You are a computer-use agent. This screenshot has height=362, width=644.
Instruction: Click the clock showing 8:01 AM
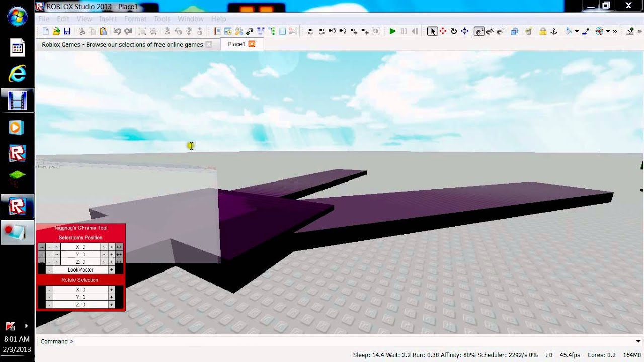tap(17, 339)
